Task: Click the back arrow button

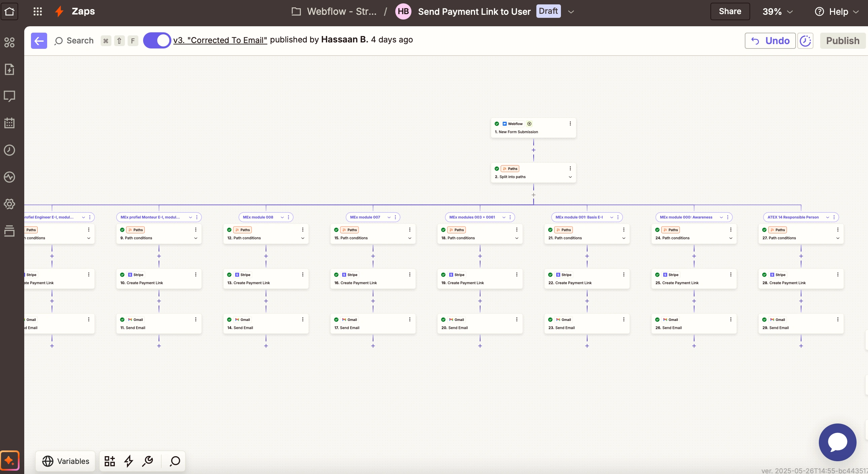Action: pos(39,41)
